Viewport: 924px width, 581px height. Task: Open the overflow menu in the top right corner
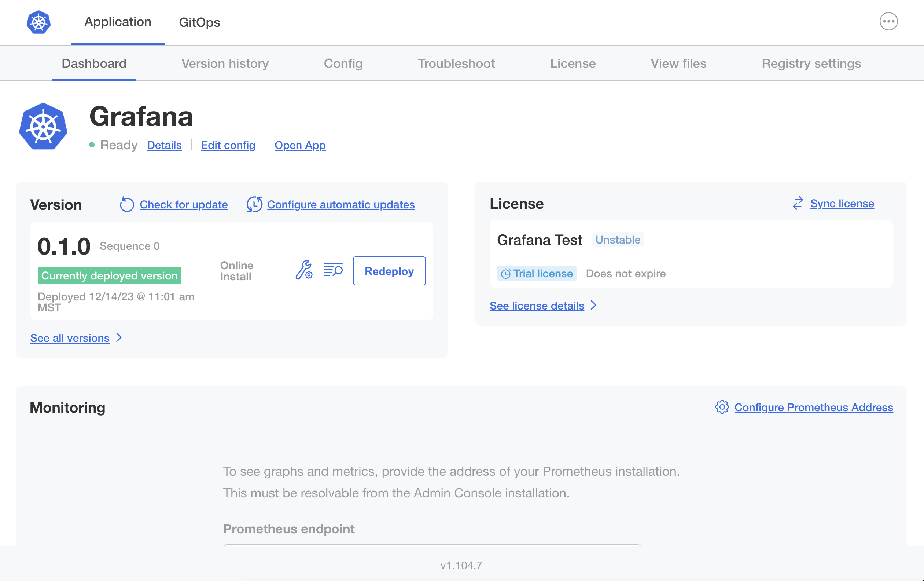(889, 22)
